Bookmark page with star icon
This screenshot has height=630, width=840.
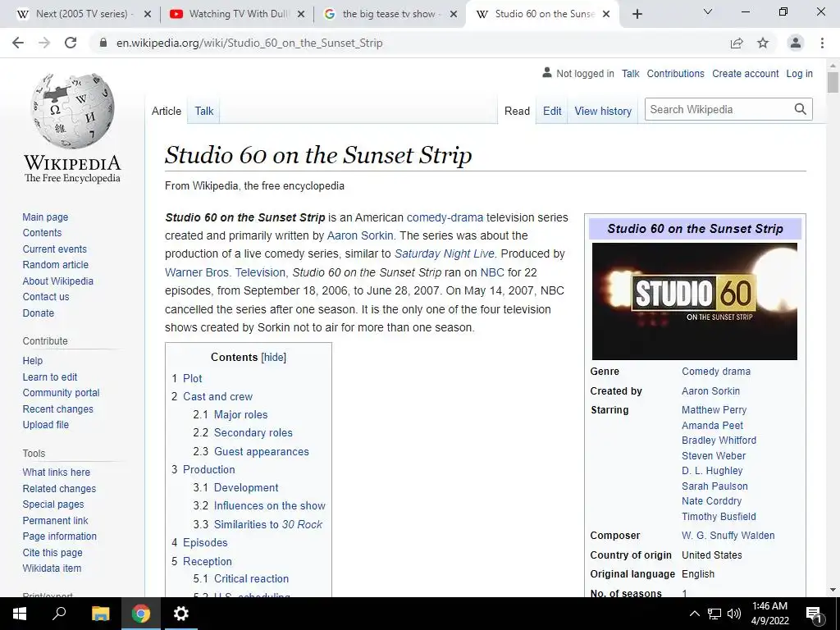click(x=763, y=43)
